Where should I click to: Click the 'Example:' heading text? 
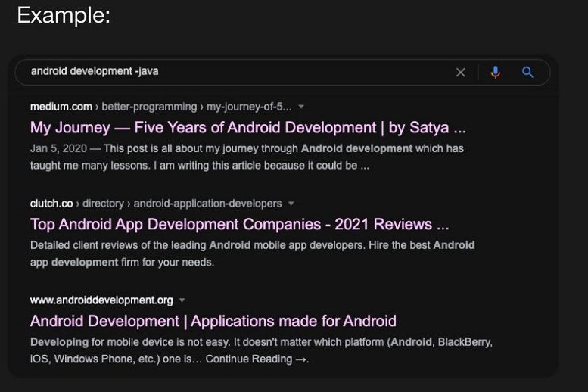click(64, 15)
